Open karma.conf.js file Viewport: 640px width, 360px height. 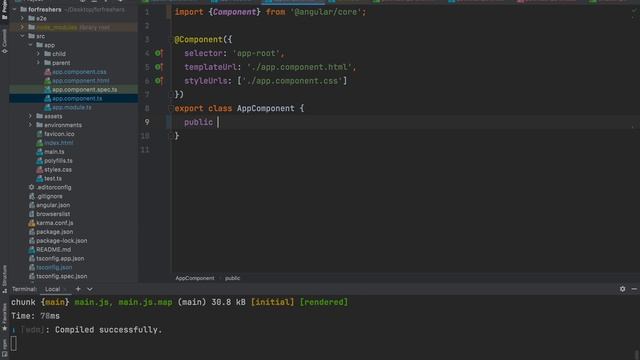(x=54, y=223)
